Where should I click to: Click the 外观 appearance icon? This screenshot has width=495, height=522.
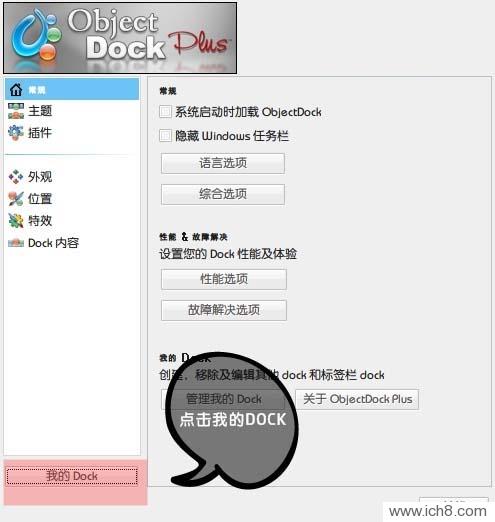point(16,177)
